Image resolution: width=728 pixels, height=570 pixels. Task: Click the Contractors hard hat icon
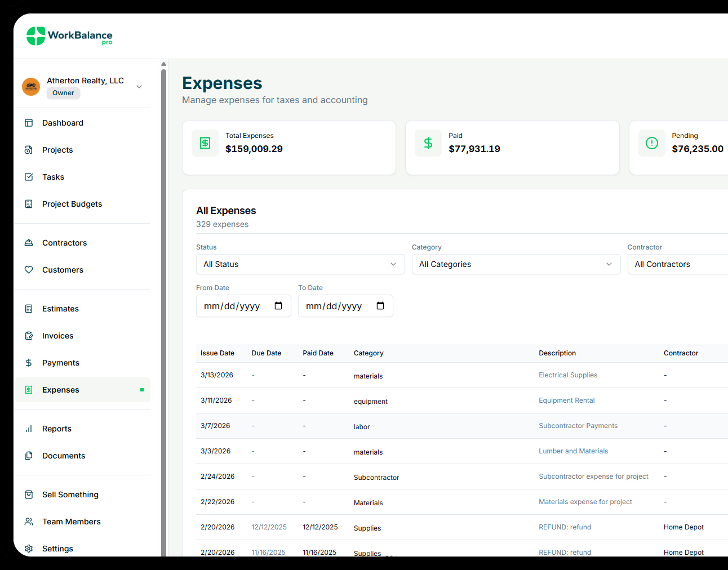[29, 243]
